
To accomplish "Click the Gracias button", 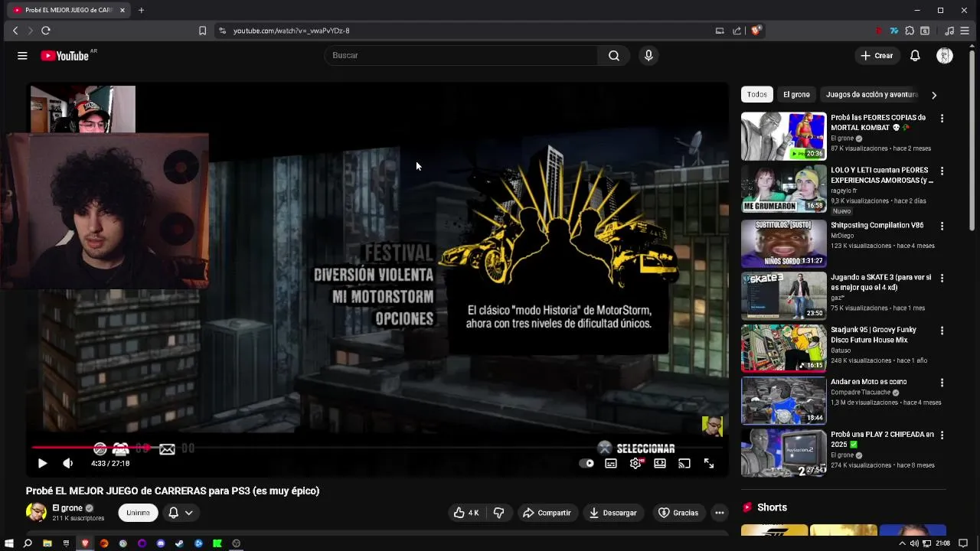I will click(x=678, y=513).
